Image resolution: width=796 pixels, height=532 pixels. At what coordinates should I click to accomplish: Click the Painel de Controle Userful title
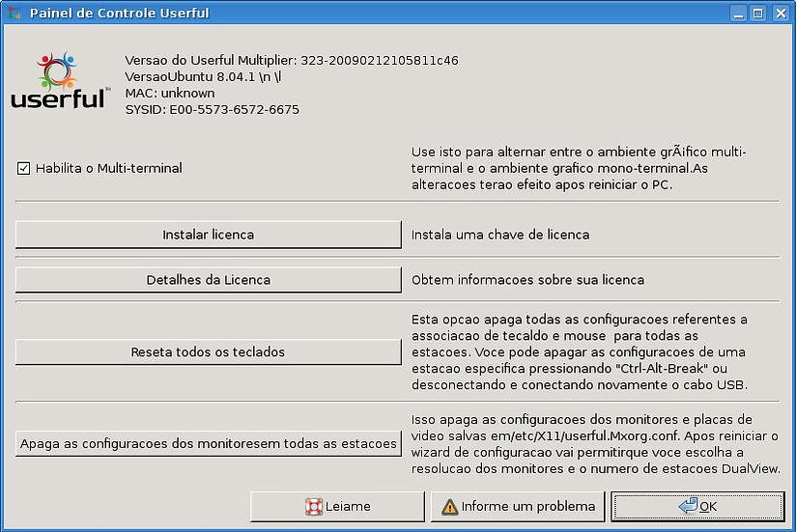(x=119, y=13)
